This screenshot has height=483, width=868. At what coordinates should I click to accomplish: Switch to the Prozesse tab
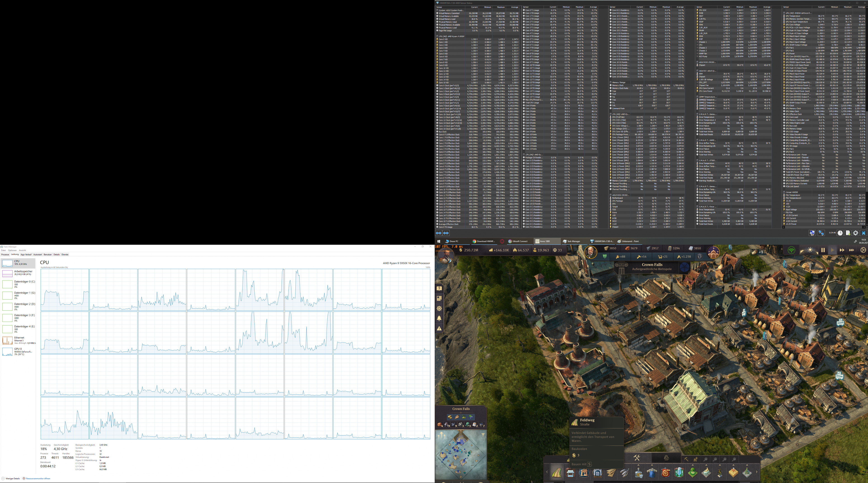tap(5, 255)
